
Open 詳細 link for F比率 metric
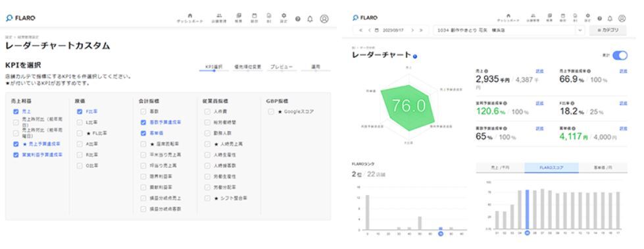coord(623,103)
